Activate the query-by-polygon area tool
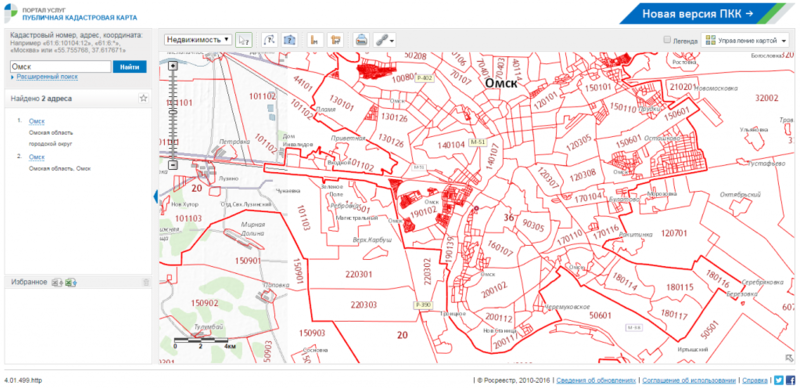 [x=289, y=40]
